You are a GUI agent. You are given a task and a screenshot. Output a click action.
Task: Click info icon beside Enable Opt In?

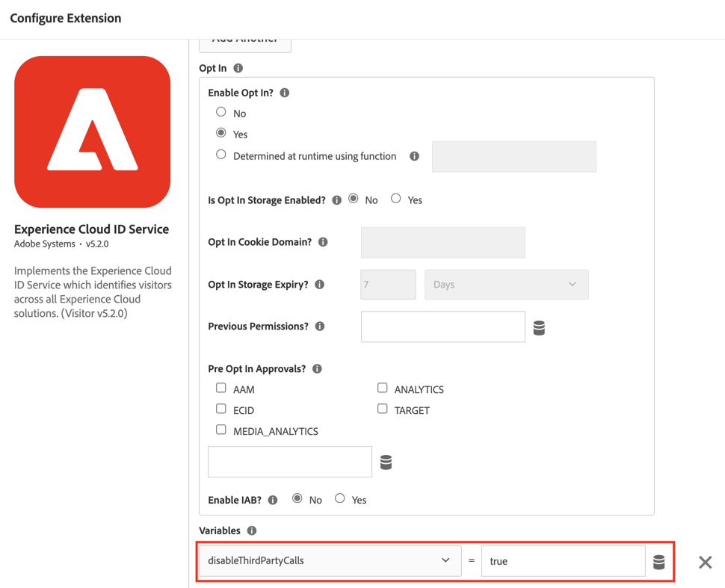pos(285,93)
